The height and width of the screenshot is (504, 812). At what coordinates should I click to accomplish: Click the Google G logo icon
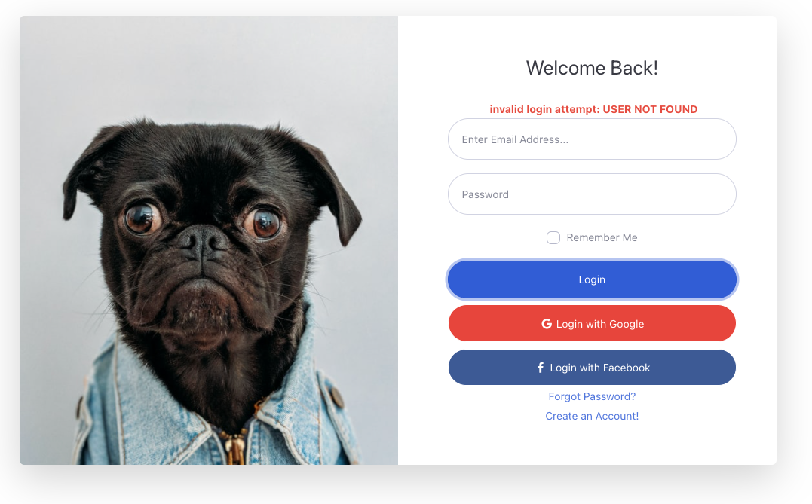click(547, 324)
